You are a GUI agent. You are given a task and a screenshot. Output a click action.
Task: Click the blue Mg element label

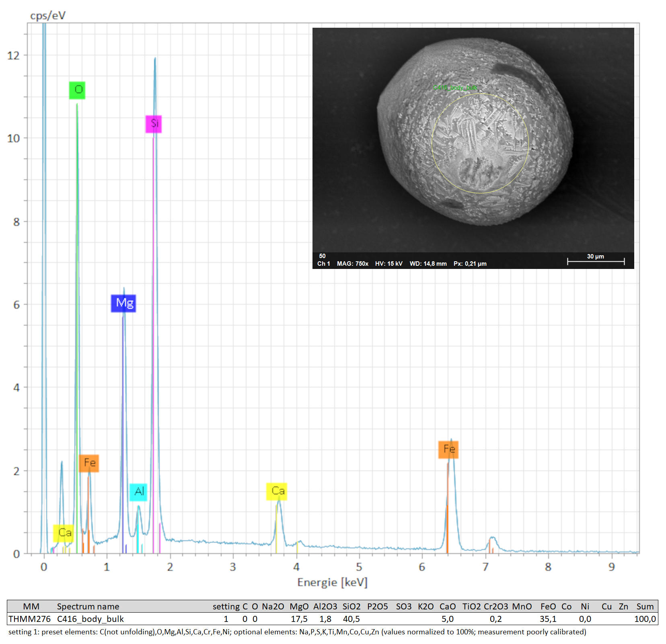pyautogui.click(x=123, y=303)
